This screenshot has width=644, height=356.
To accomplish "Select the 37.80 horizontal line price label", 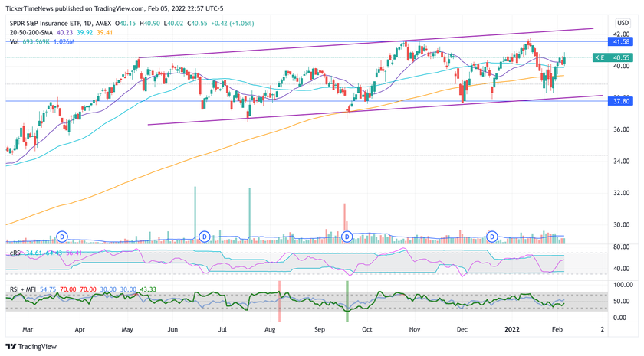I will 620,101.
